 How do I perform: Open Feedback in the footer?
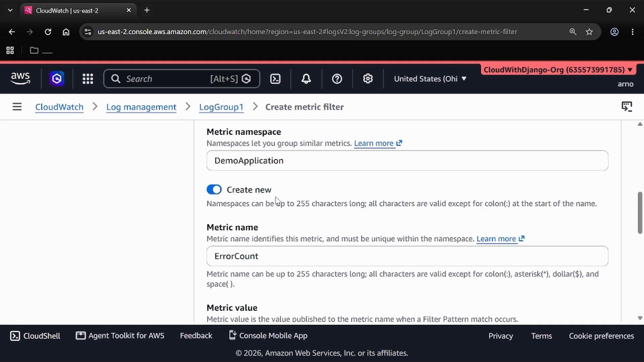click(196, 336)
